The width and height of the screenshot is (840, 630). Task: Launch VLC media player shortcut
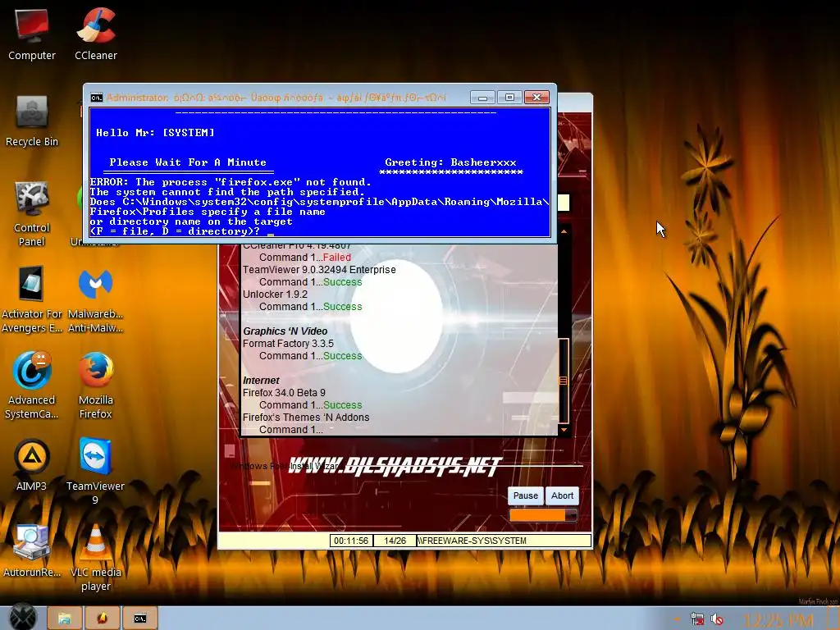click(95, 558)
